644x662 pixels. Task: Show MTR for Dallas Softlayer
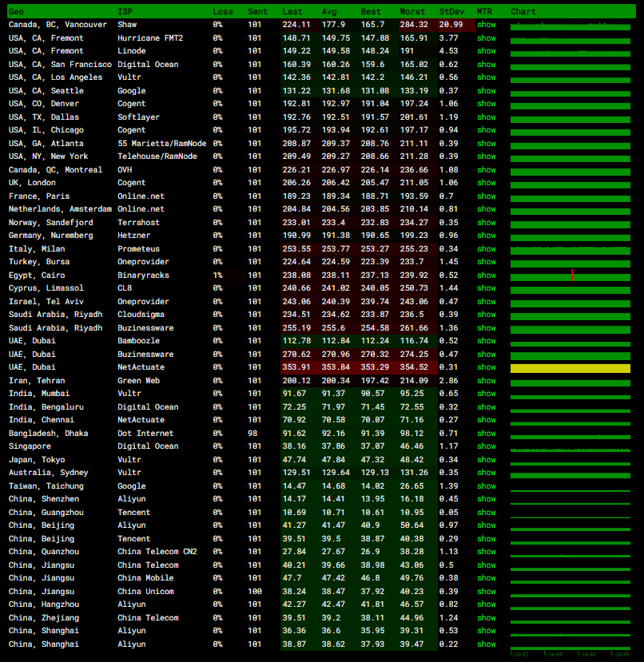487,117
